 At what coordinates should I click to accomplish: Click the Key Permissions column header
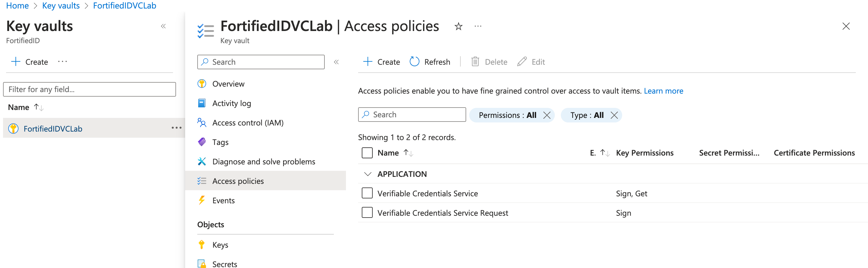point(645,153)
